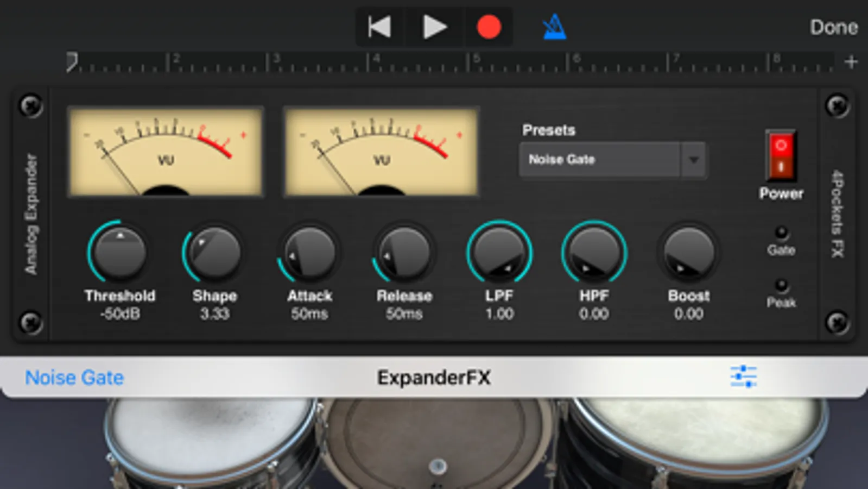Tap Done to close the effect view

(x=834, y=27)
